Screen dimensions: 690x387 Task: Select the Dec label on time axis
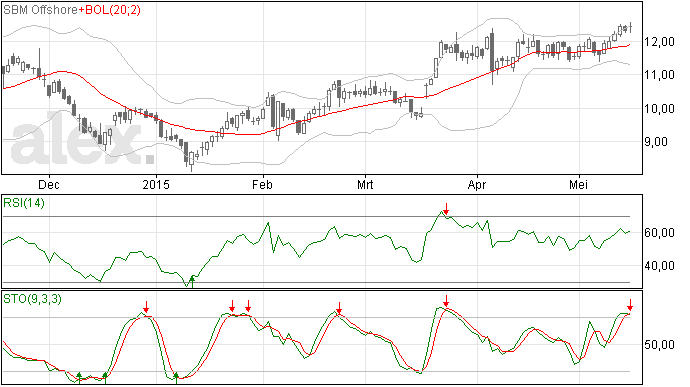tap(49, 184)
